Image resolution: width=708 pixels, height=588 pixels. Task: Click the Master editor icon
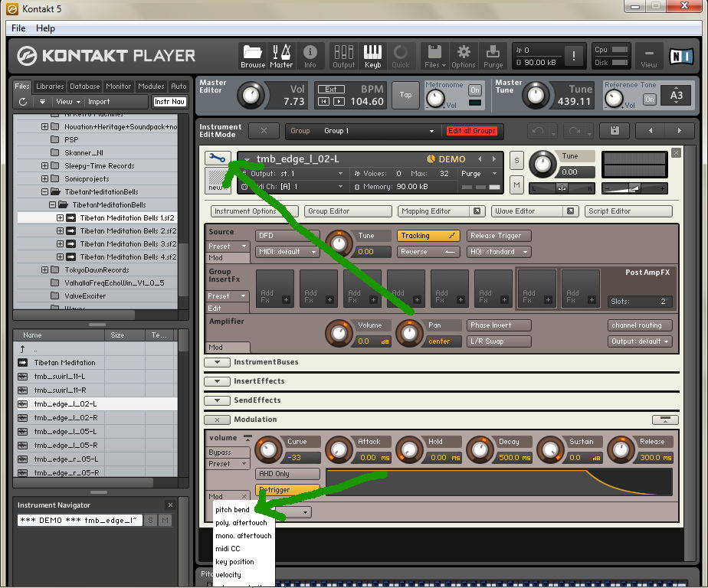coord(281,56)
